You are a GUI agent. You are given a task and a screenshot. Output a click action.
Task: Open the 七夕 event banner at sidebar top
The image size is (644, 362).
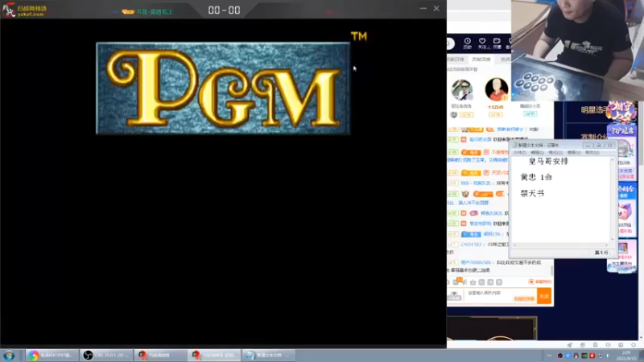621,113
